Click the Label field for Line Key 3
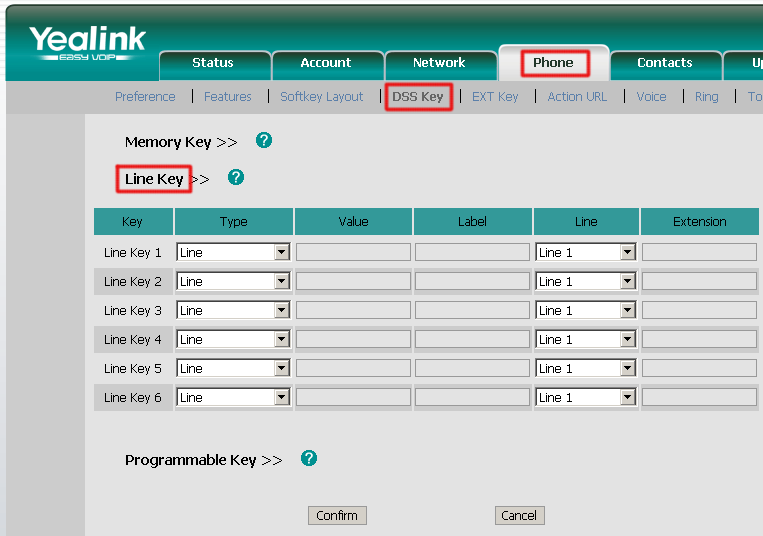The width and height of the screenshot is (763, 536). click(x=472, y=311)
